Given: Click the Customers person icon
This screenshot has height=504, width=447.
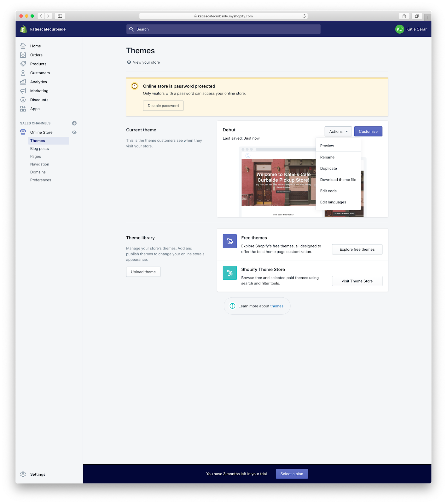Looking at the screenshot, I should coord(23,73).
